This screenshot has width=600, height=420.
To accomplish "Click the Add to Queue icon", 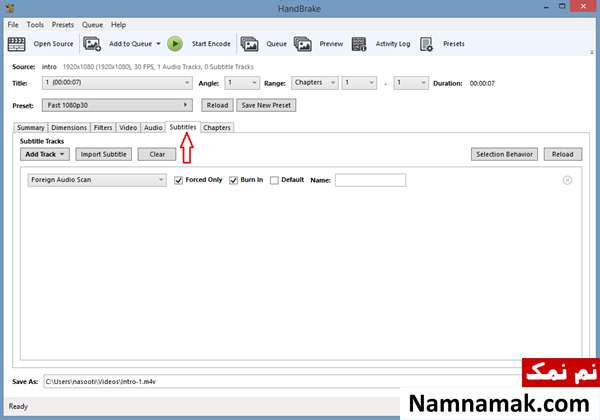I will [92, 44].
